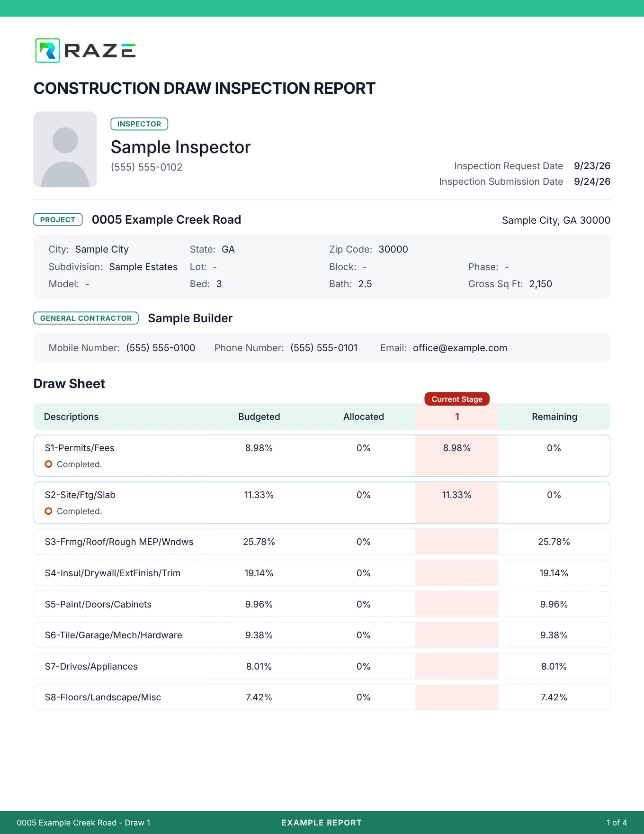Select the Remaining column header
644x834 pixels.
coord(554,417)
